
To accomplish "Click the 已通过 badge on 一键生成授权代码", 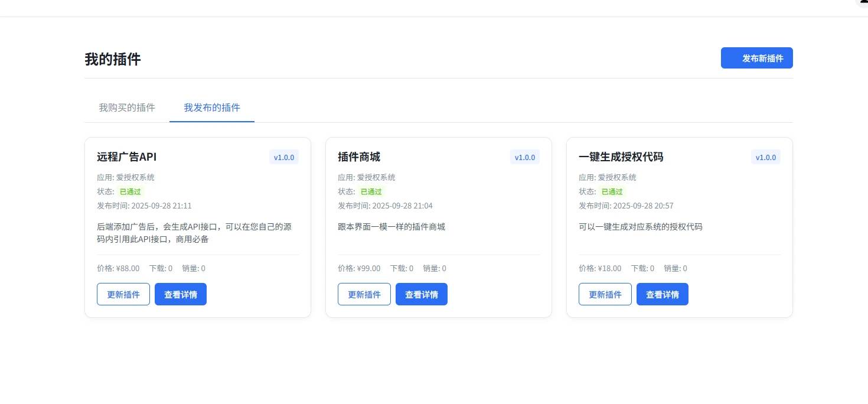I will (612, 191).
